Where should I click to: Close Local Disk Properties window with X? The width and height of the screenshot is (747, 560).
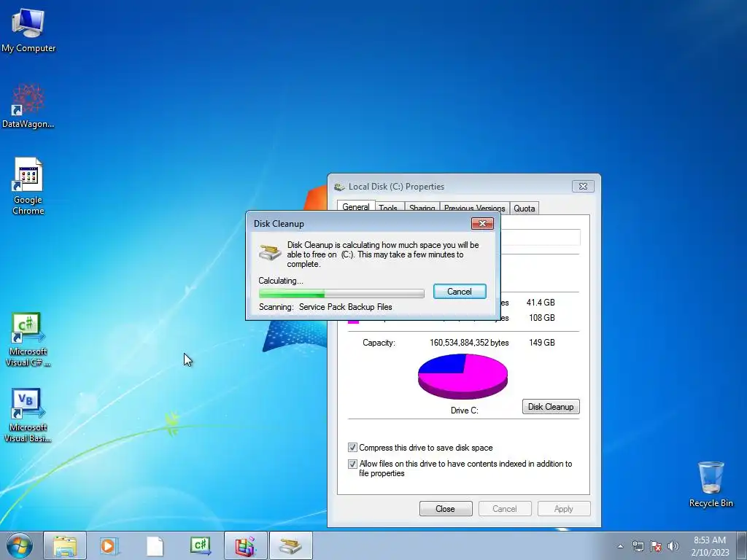point(583,186)
